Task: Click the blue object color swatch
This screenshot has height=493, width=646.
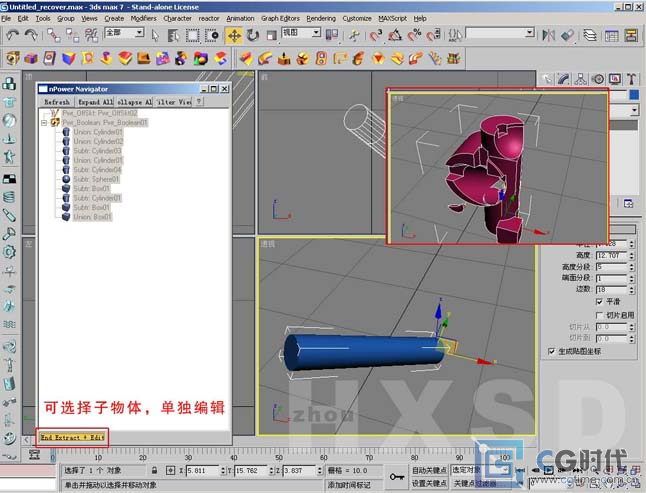Action: click(634, 95)
